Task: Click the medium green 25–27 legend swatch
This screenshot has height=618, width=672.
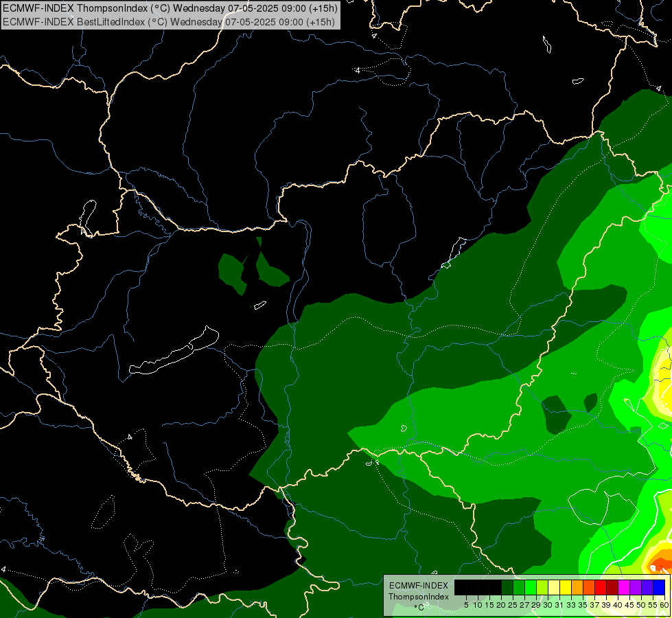Action: pyautogui.click(x=519, y=587)
